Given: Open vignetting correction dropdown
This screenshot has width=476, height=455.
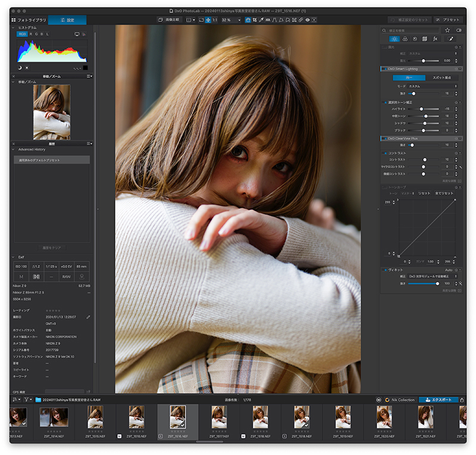Looking at the screenshot, I should coord(433,276).
